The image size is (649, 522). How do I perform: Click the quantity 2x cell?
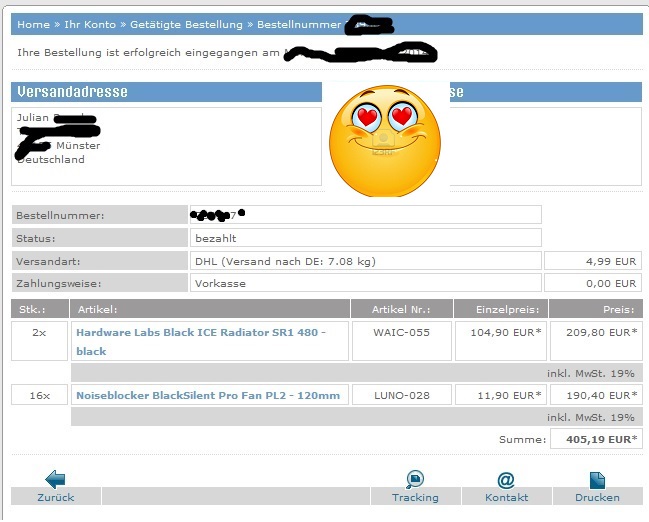pos(39,341)
